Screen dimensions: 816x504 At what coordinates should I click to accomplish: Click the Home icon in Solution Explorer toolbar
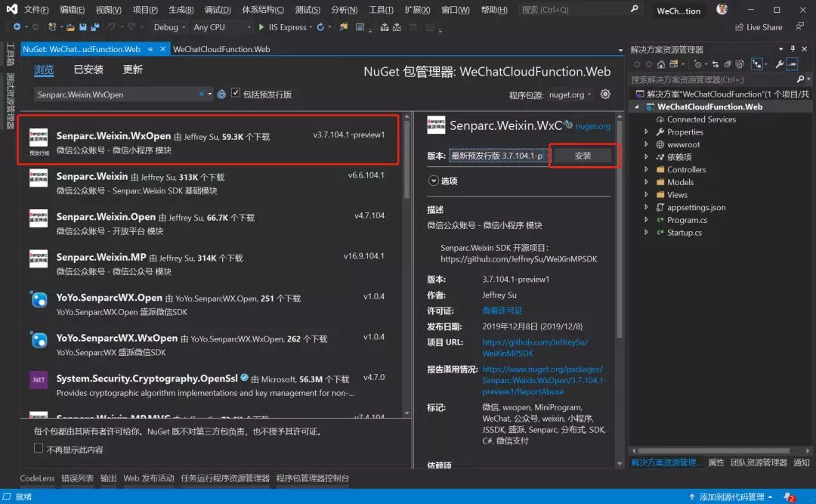pyautogui.click(x=661, y=64)
